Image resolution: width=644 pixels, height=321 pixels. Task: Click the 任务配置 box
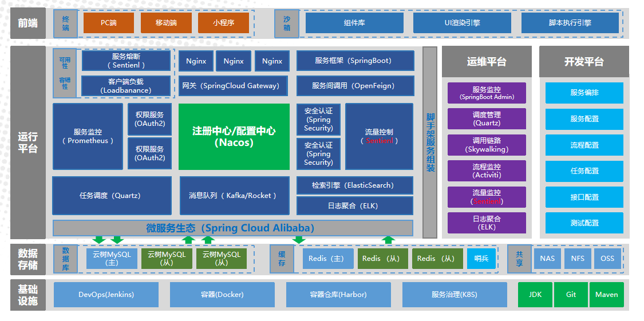584,171
